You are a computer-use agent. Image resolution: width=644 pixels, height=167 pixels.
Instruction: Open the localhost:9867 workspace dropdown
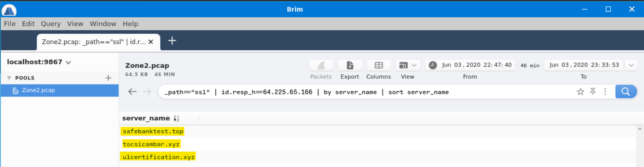[x=39, y=62]
